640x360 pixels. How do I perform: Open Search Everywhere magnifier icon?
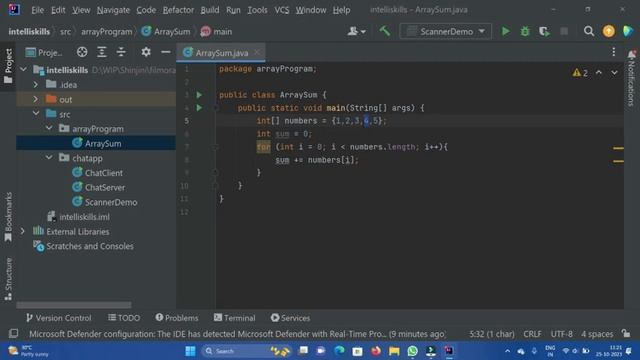coord(589,31)
